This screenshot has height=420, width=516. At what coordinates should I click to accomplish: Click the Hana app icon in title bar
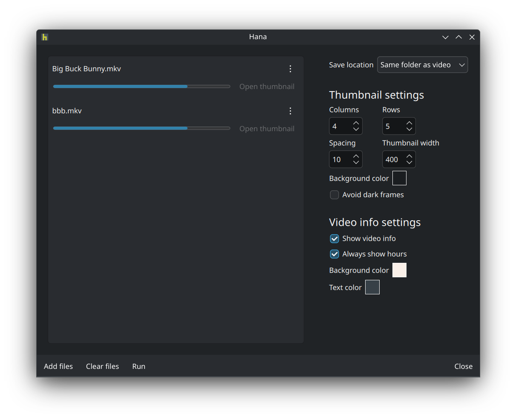[x=45, y=37]
